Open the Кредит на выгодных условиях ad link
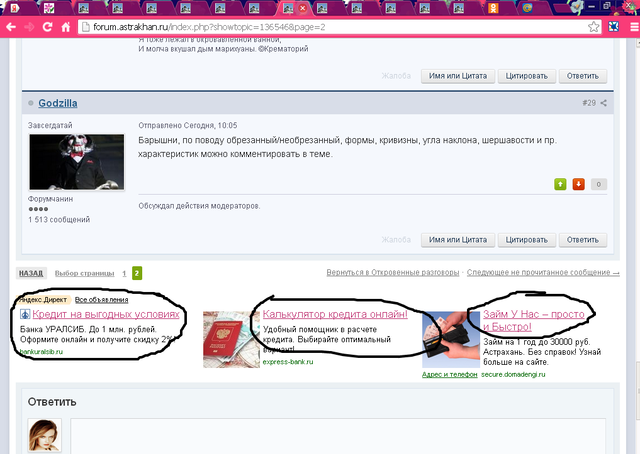Image resolution: width=640 pixels, height=454 pixels. (106, 314)
